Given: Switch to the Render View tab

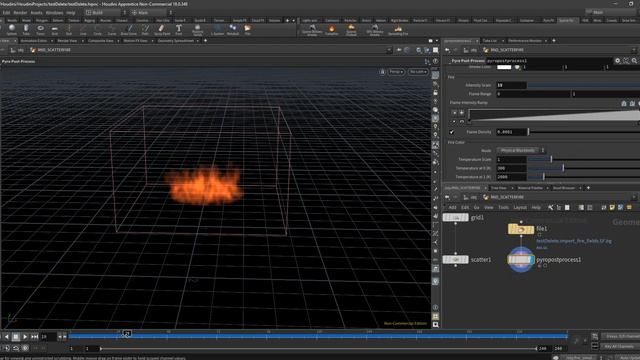Looking at the screenshot, I should tap(67, 41).
